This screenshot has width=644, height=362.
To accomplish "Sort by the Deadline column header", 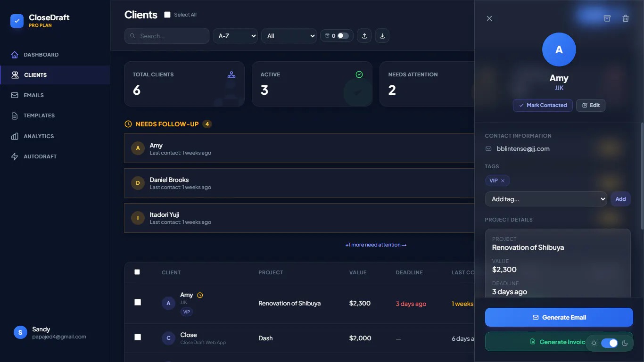I will (x=409, y=272).
